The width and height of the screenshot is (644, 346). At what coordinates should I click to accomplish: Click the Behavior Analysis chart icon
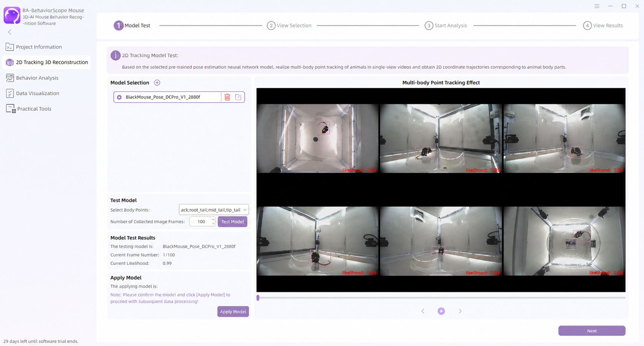coord(10,78)
